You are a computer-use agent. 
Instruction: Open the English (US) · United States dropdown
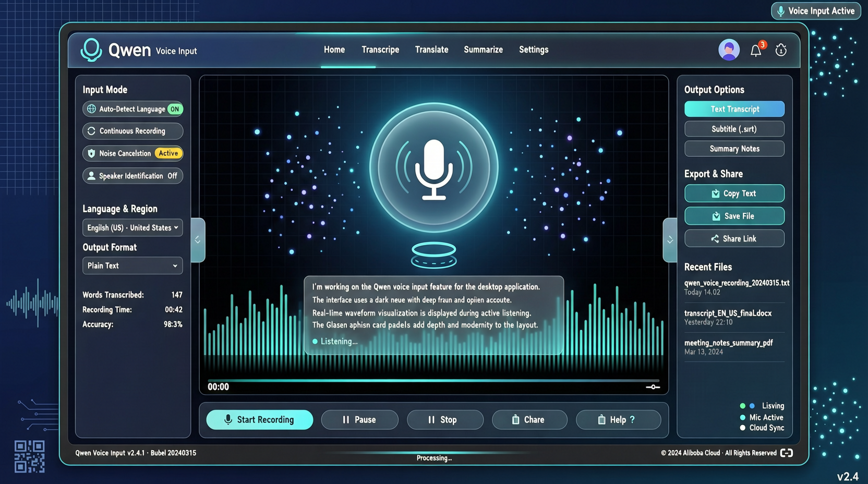point(132,228)
